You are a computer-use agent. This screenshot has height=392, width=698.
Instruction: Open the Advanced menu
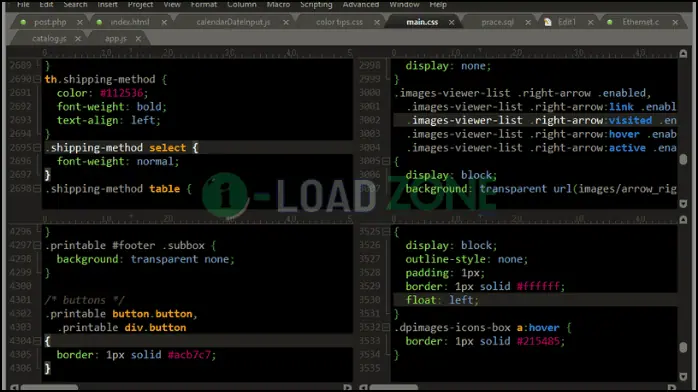pos(361,4)
